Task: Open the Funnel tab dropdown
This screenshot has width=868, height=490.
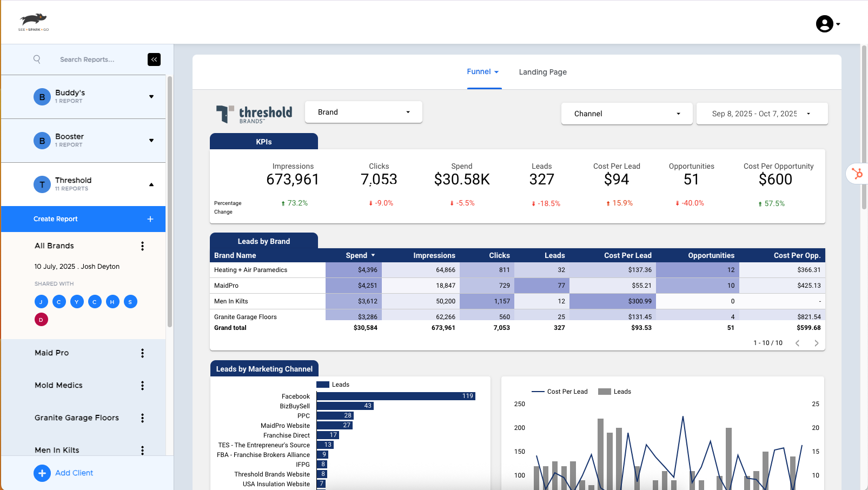Action: 497,71
